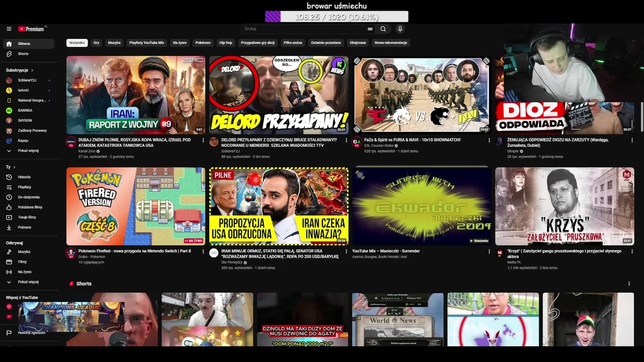Open Historia in sidebar
Screen dimensions: 644x362
(x=30, y=177)
